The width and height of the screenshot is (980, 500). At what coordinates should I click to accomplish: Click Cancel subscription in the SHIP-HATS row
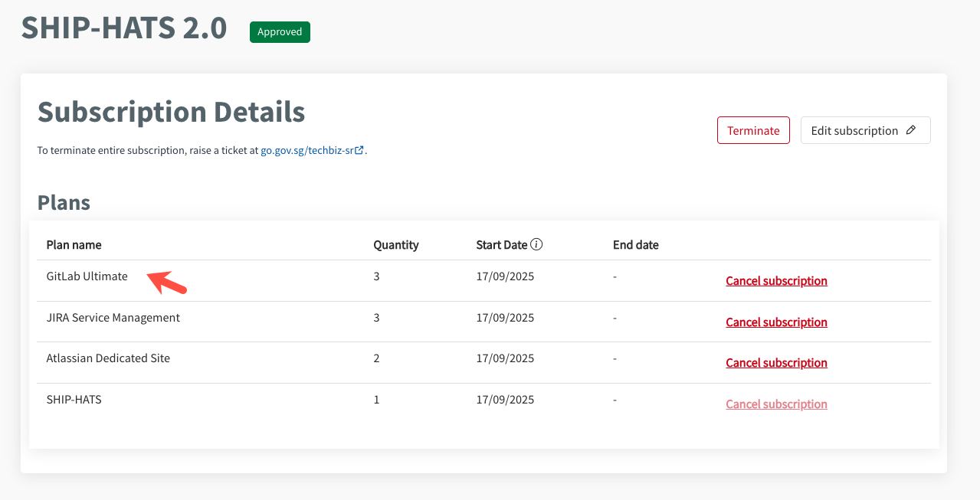pyautogui.click(x=776, y=404)
